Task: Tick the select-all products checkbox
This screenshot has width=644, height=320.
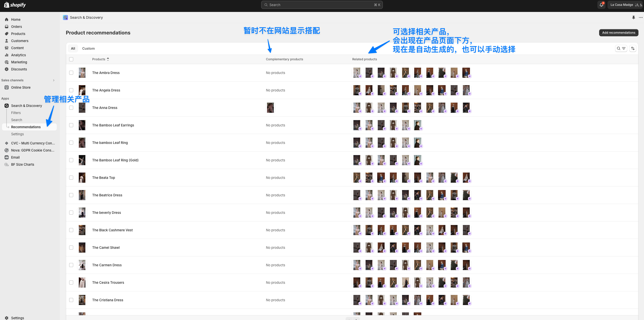Action: coord(71,59)
